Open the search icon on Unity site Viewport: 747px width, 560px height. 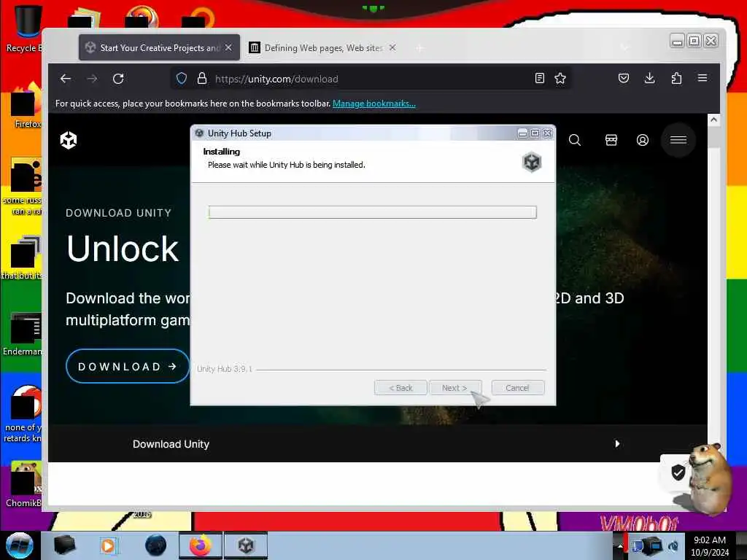(575, 140)
